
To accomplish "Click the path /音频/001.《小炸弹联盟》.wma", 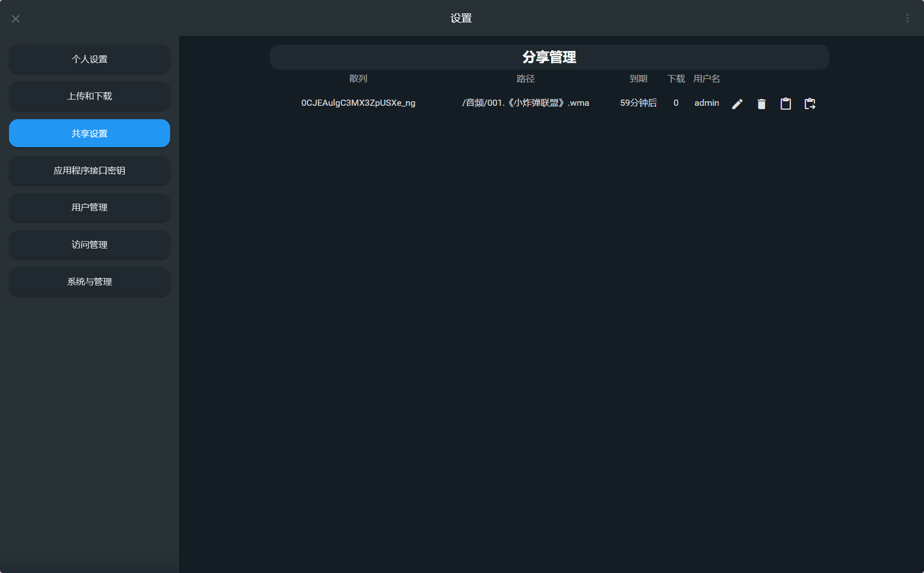I will click(x=524, y=103).
